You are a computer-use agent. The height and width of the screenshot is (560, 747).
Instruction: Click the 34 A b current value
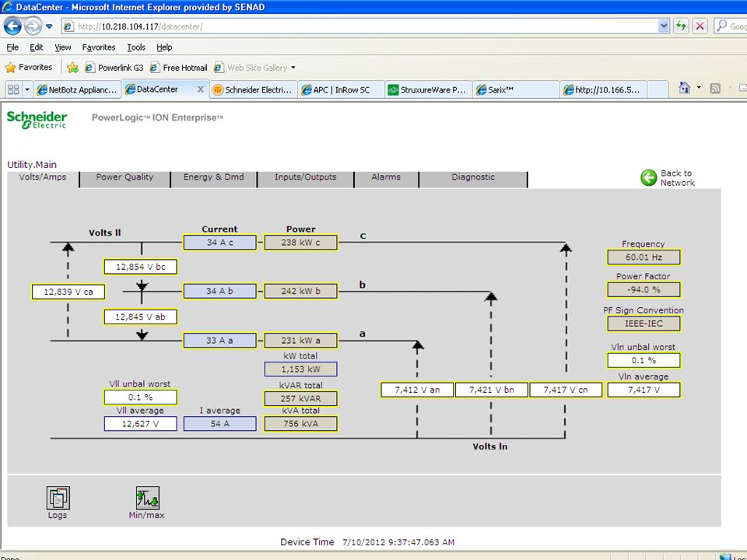point(219,291)
